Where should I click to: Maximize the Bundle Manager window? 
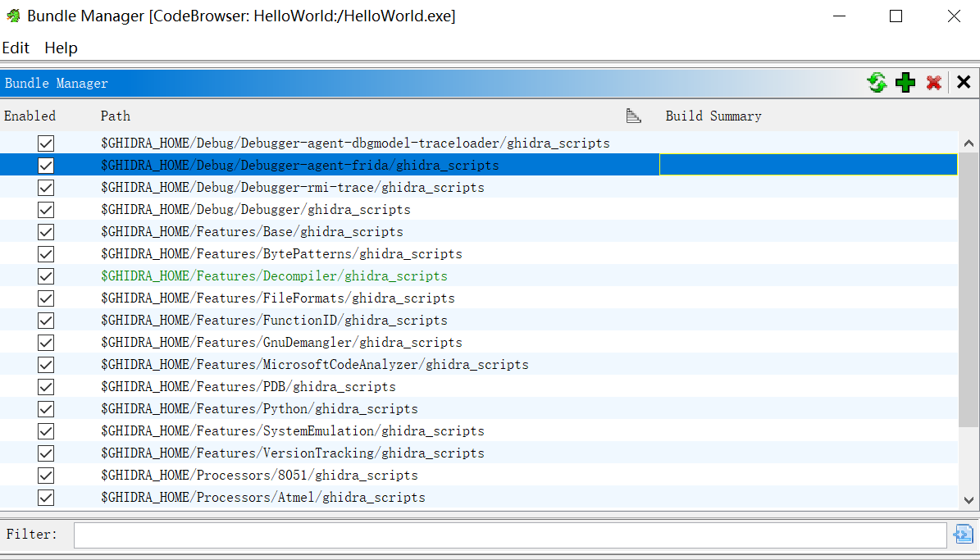click(x=896, y=16)
